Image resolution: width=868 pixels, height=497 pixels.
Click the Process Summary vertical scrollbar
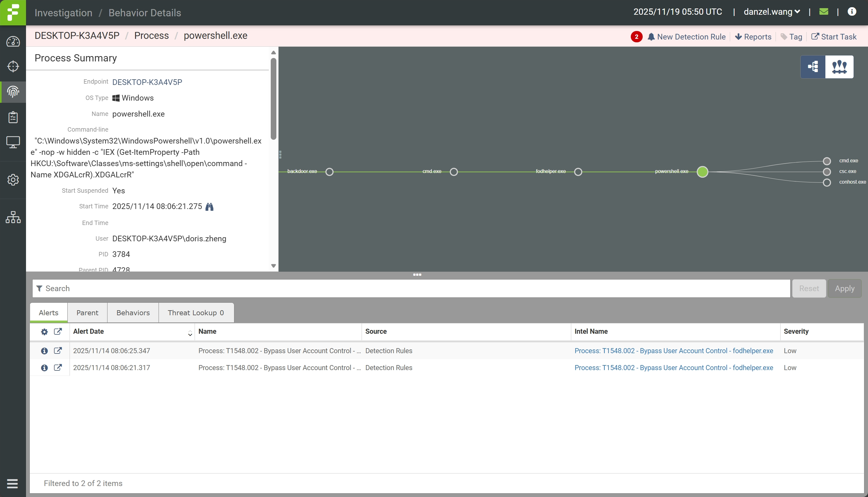point(274,99)
